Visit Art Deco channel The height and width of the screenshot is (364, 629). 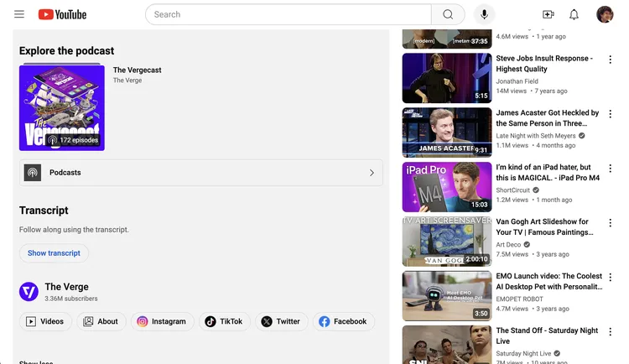point(508,244)
